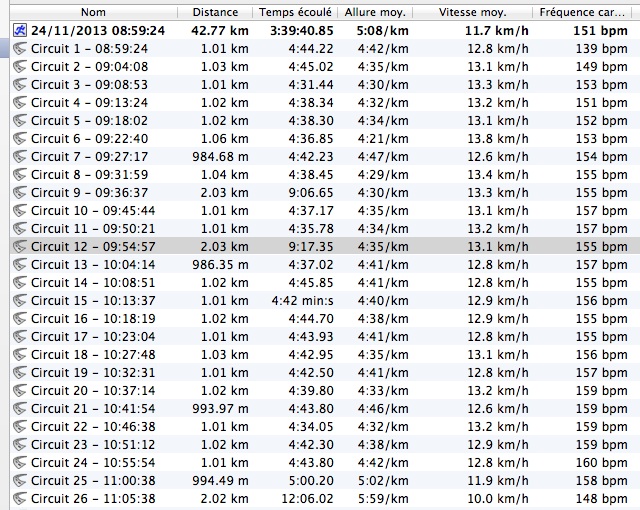Click total distance value 42.77 km
Viewport: 640px width, 510px height.
(x=220, y=31)
